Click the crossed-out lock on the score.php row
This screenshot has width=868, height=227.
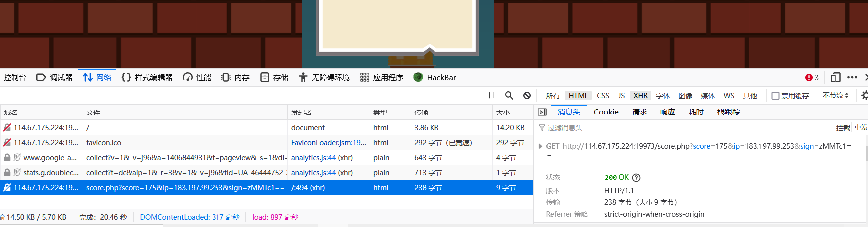coord(7,188)
